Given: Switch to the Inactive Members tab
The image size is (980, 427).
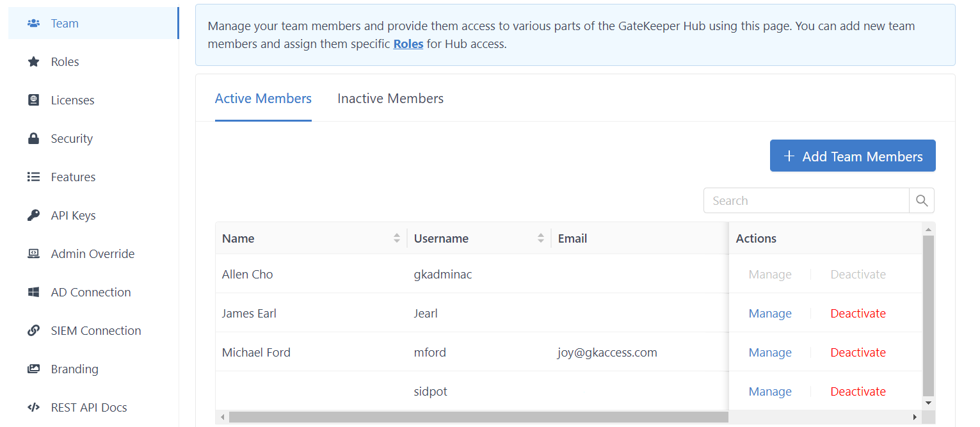Looking at the screenshot, I should (x=390, y=99).
